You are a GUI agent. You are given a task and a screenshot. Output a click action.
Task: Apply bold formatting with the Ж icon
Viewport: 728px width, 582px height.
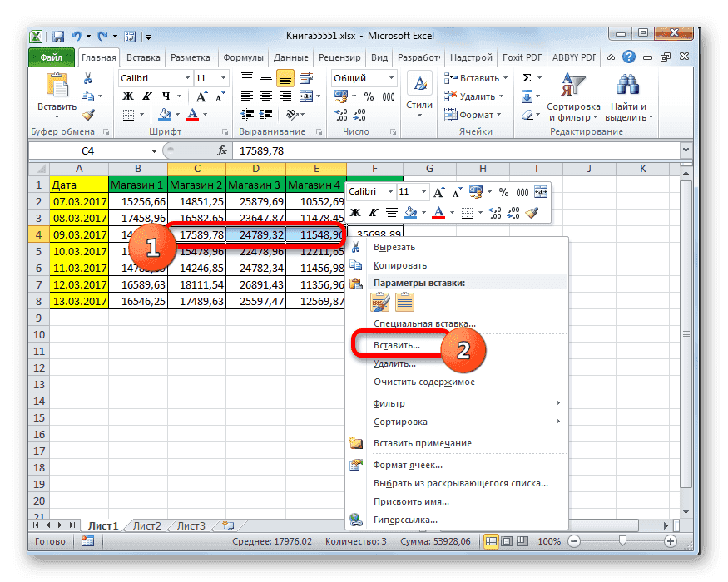126,97
